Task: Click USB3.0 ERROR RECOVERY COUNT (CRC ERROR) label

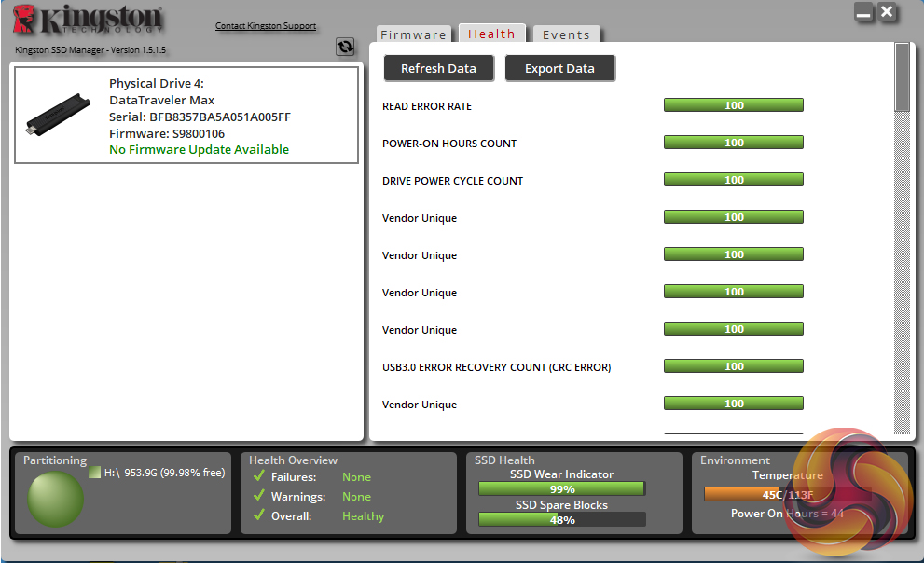Action: [496, 367]
